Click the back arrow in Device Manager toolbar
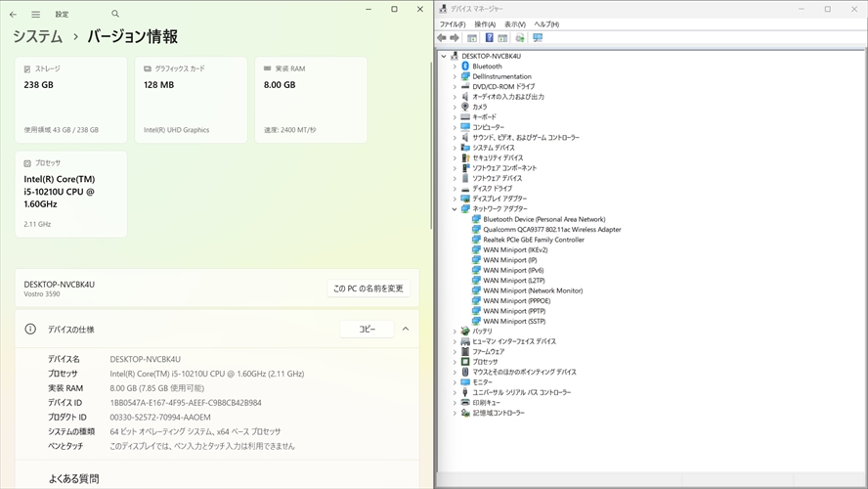 point(443,38)
